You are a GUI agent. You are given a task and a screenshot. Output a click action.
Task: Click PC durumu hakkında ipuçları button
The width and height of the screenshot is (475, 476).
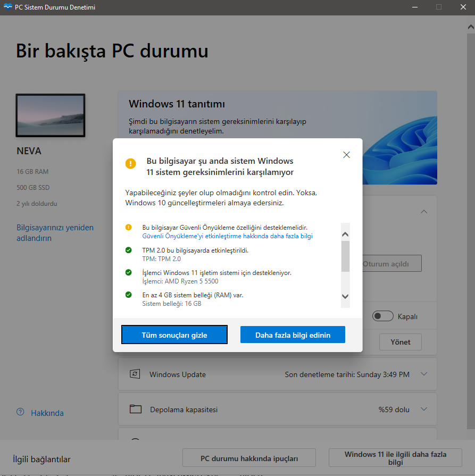[249, 458]
